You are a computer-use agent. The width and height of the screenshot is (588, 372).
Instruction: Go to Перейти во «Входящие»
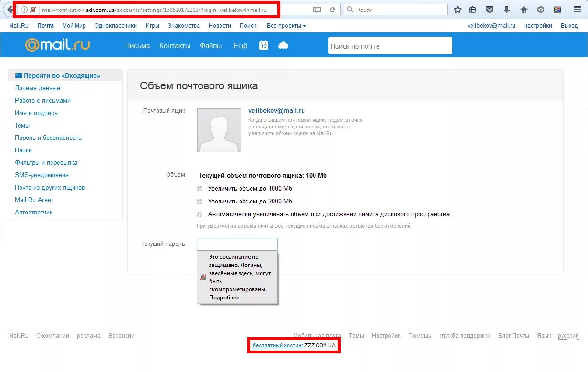click(x=58, y=75)
